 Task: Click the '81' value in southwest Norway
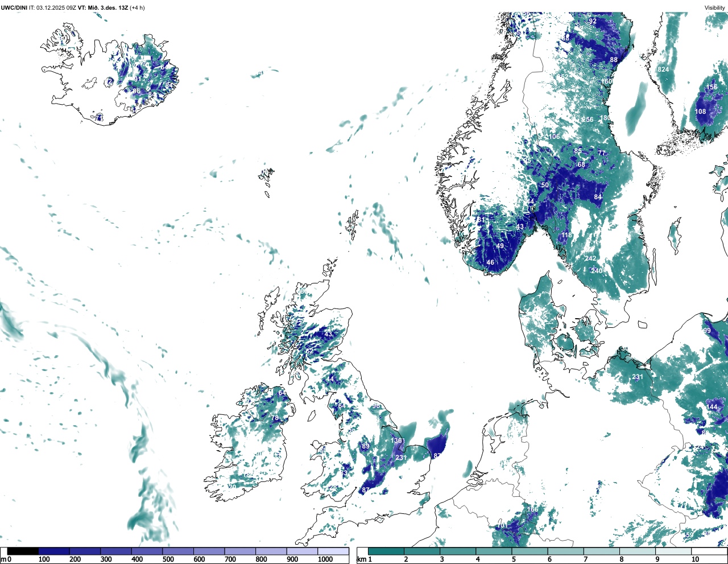coord(481,220)
